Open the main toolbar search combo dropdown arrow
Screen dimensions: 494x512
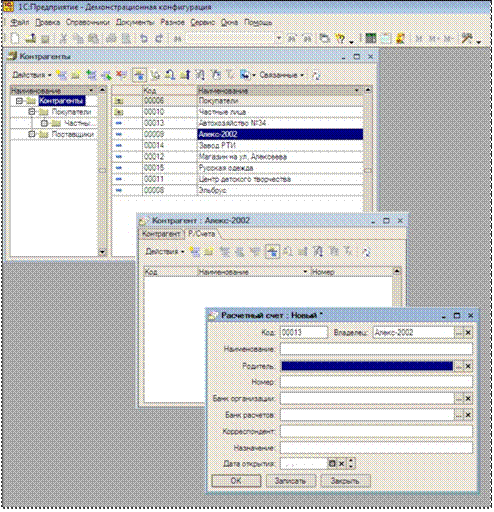(279, 39)
